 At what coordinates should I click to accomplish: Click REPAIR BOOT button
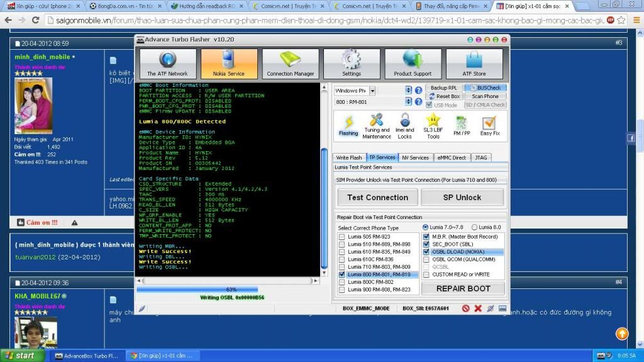click(x=464, y=289)
